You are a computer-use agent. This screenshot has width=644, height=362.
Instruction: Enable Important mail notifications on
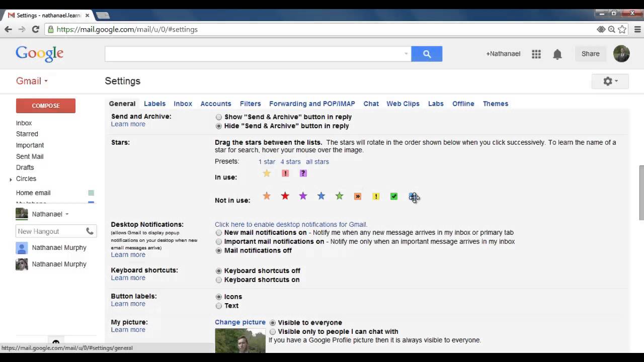pos(219,242)
